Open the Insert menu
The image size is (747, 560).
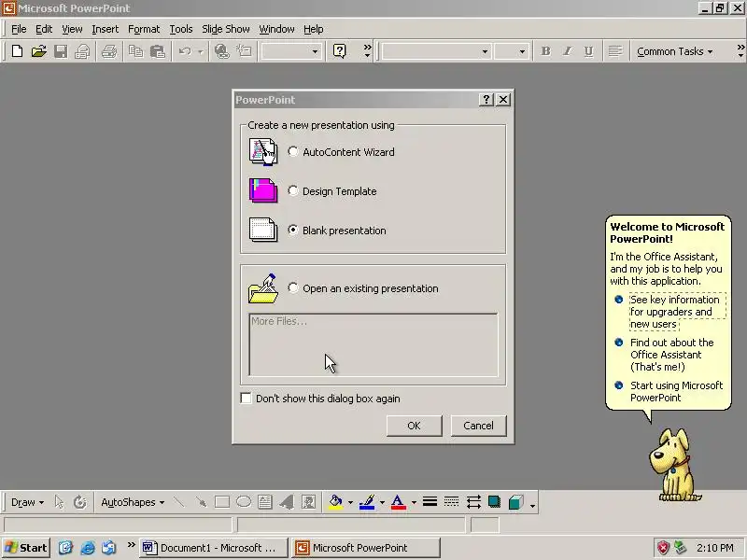pos(105,29)
